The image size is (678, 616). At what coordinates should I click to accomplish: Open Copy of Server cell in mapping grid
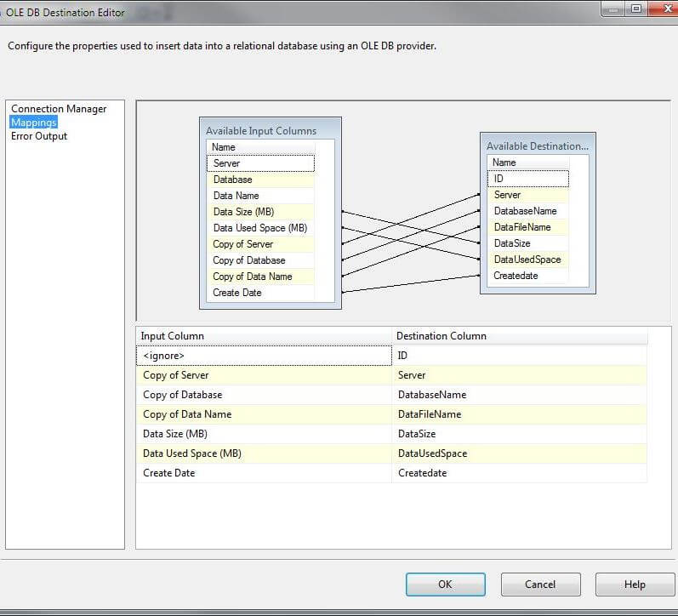264,375
